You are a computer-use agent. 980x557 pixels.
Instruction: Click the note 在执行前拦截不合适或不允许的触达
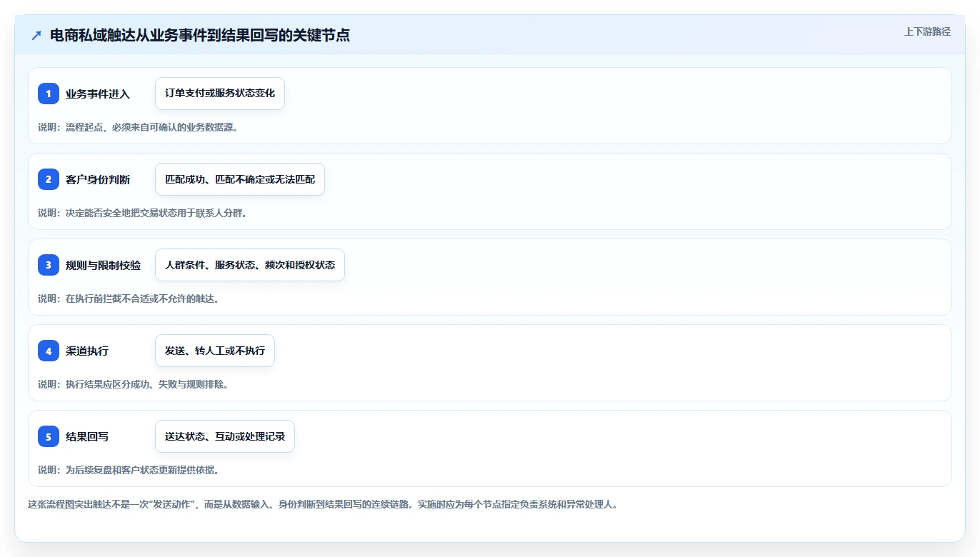click(x=129, y=298)
